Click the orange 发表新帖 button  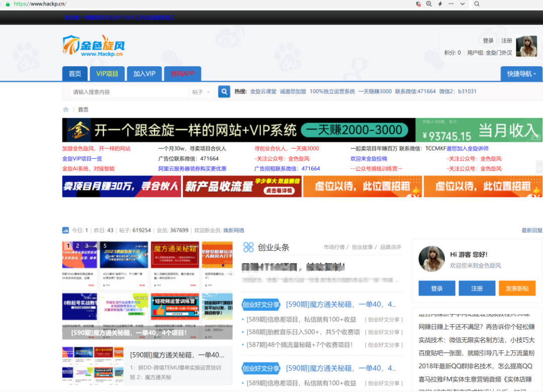pyautogui.click(x=517, y=288)
